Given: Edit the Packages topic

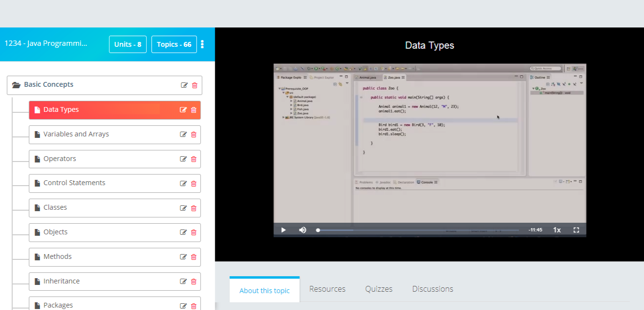Looking at the screenshot, I should click(x=183, y=306).
